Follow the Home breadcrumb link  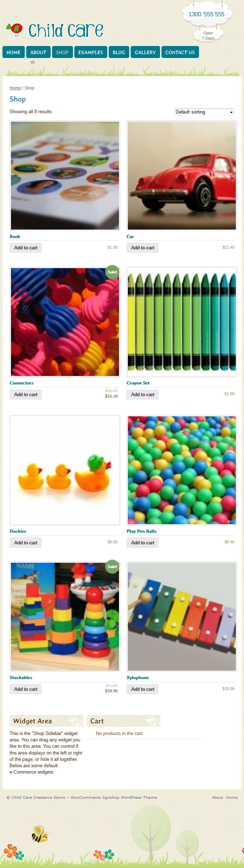tap(15, 88)
